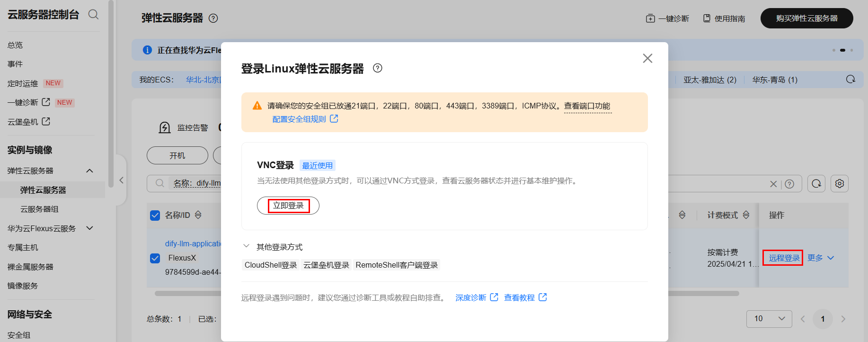Click the dify-llm-application server name link

(193, 243)
